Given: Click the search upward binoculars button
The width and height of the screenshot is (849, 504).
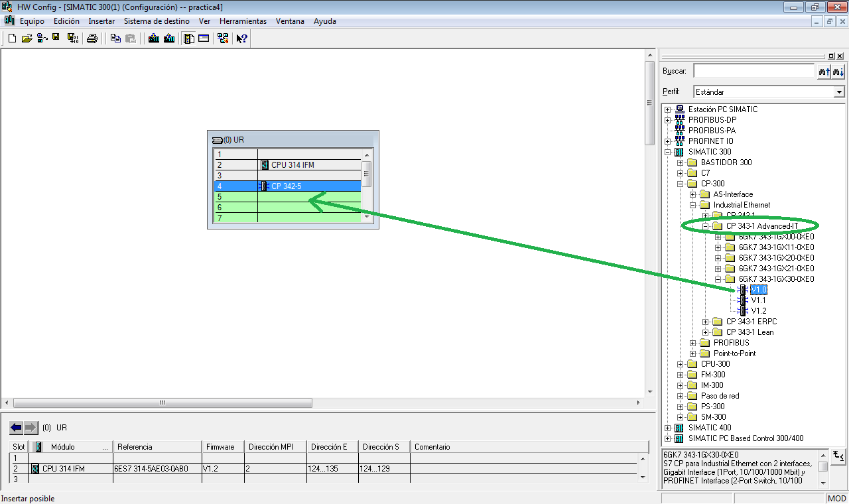Looking at the screenshot, I should point(824,71).
